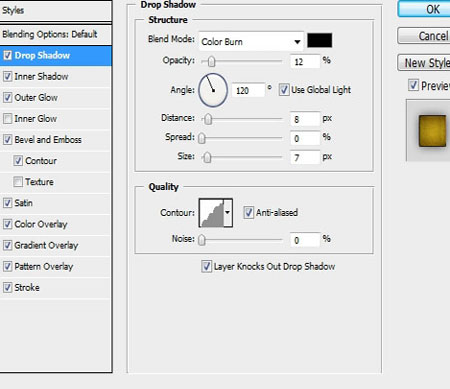Toggle the Bevel and Emboss checkbox
The height and width of the screenshot is (389, 450).
coord(7,139)
